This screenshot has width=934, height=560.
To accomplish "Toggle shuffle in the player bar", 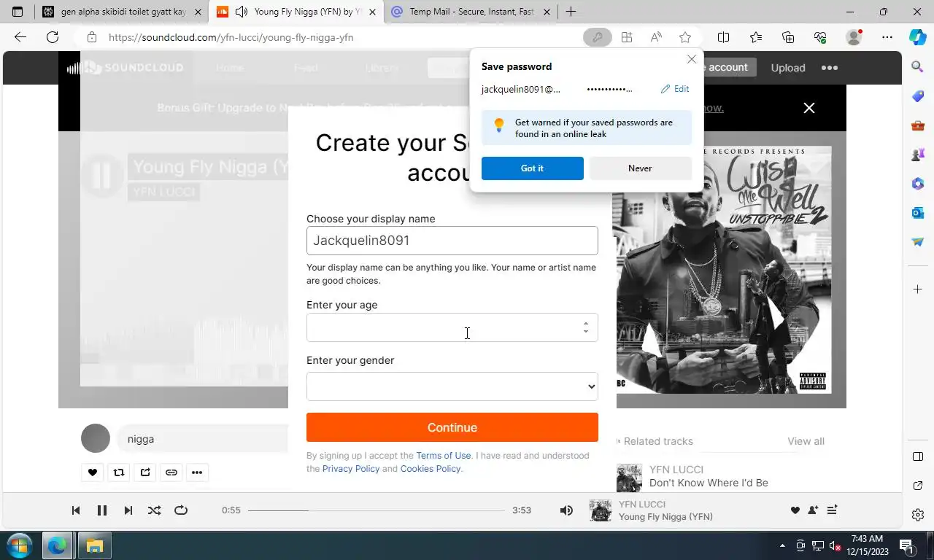I will pyautogui.click(x=155, y=510).
